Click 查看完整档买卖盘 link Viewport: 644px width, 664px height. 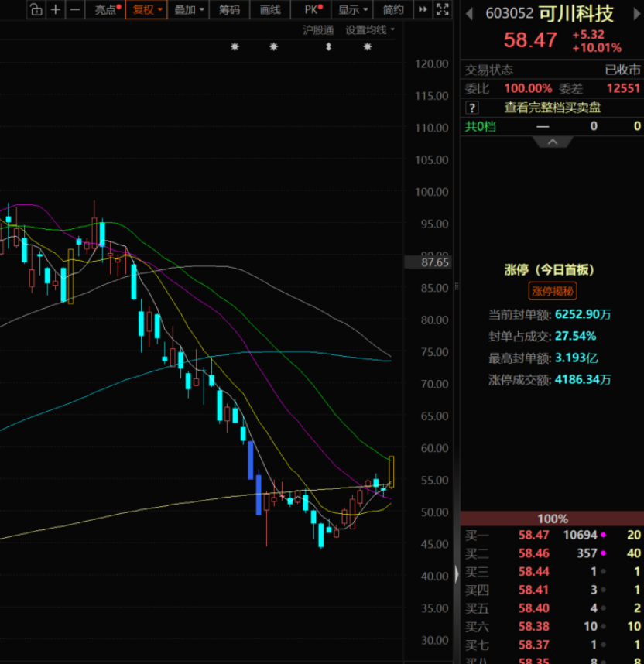[553, 108]
